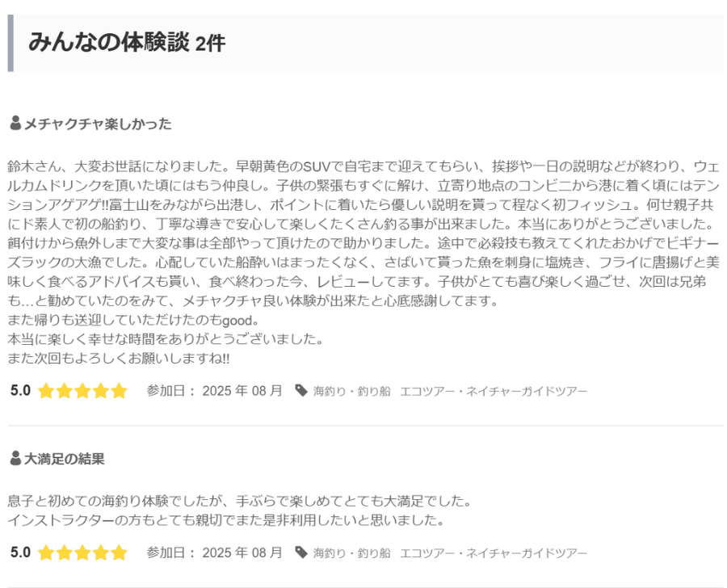Open エコツアー・ネイチャーガイドツアー tag in second review
727x588 pixels.
tap(494, 552)
